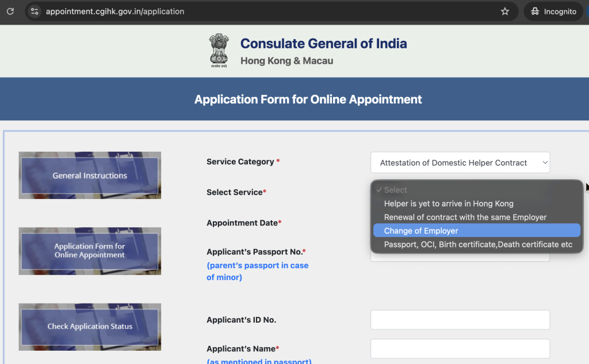Open Check Application Status banner
Screen dimensions: 589x364
[x=90, y=327]
